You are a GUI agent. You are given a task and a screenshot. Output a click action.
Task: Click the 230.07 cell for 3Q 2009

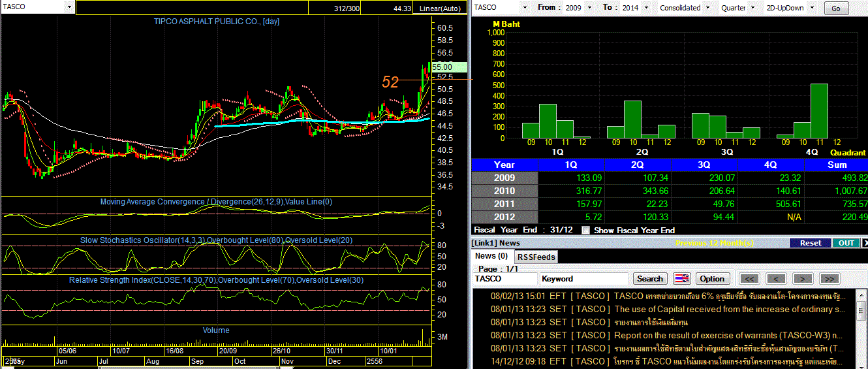(704, 178)
